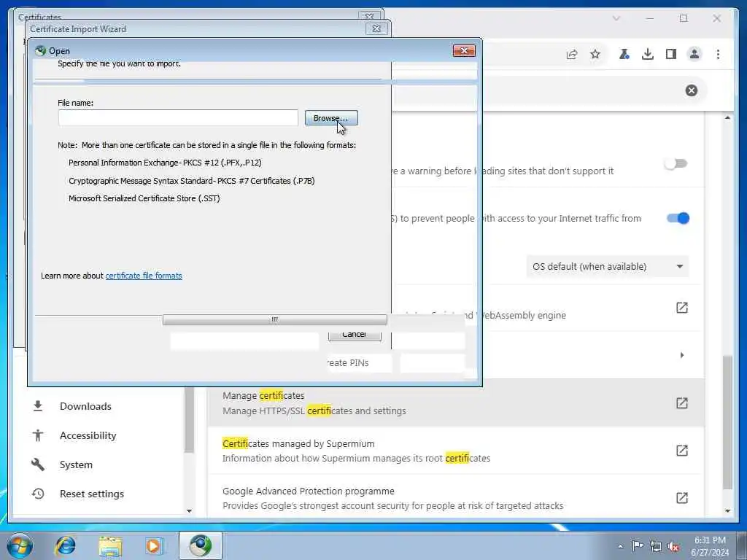Open the profile avatar icon
747x560 pixels.
click(694, 54)
